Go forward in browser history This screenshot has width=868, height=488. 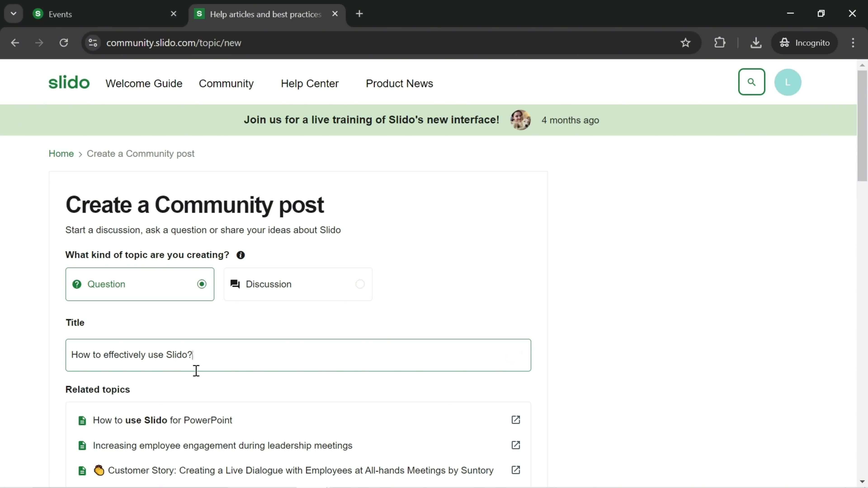(39, 43)
